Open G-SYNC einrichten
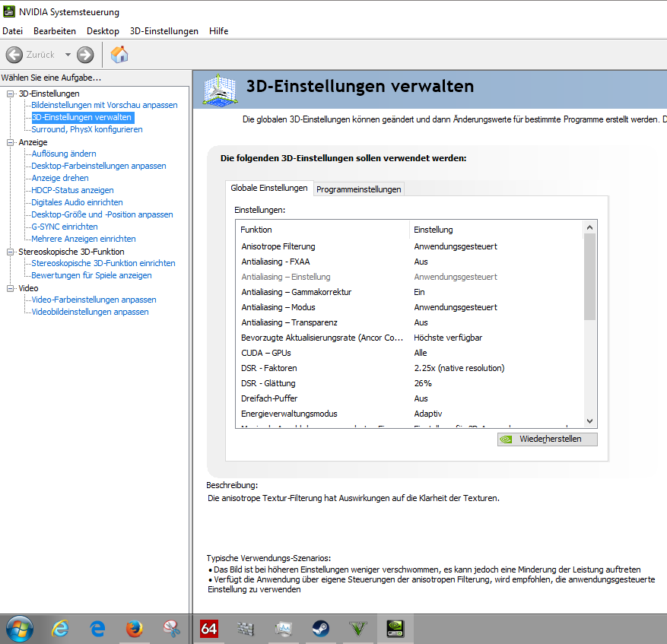 tap(65, 227)
